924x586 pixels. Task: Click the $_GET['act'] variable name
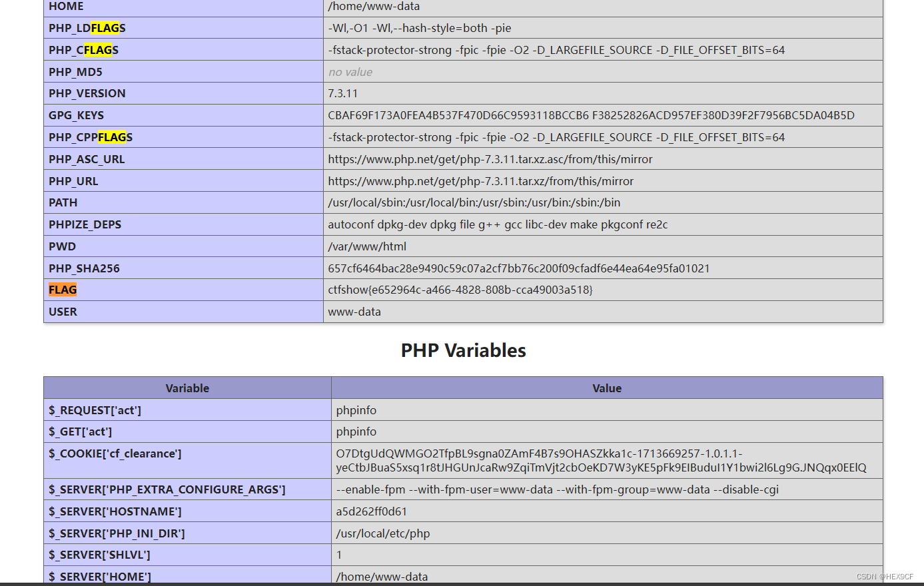tap(81, 432)
